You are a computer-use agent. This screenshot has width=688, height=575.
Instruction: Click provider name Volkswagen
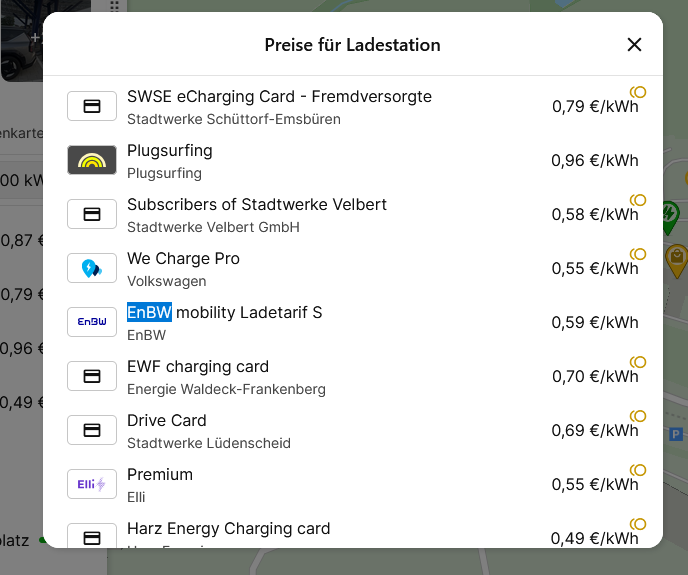coord(166,281)
